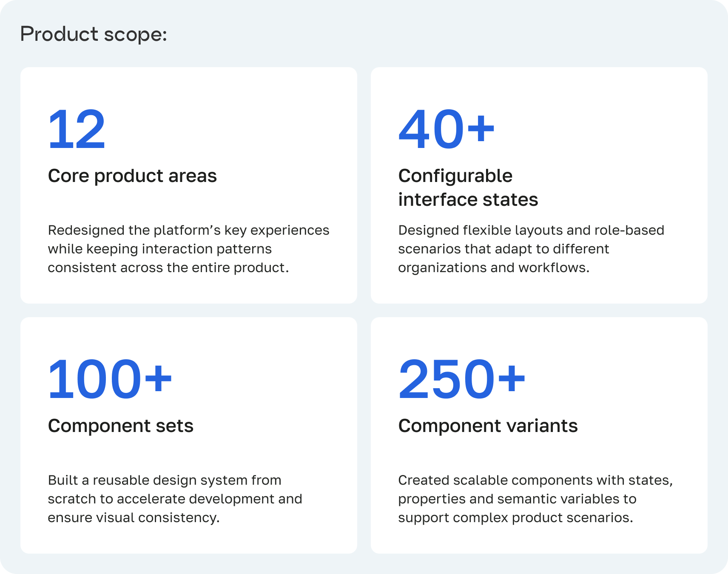Click the 100+ statistic number
Viewport: 728px width, 574px height.
pos(110,379)
